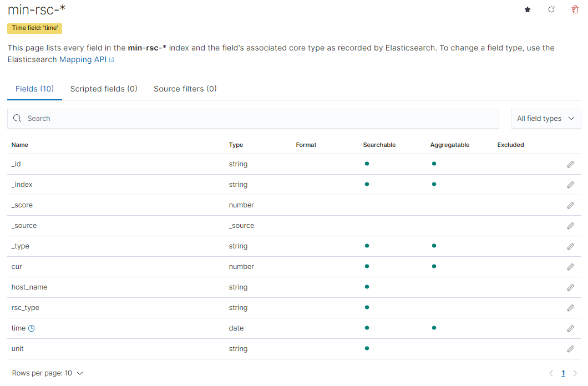Image resolution: width=588 pixels, height=386 pixels.
Task: Sort by Excluded column header
Action: pos(510,145)
